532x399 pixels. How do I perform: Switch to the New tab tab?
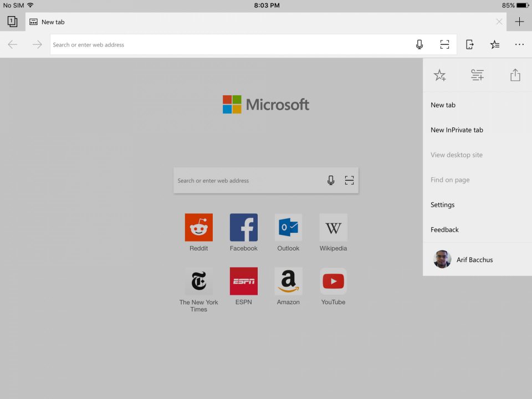click(53, 22)
